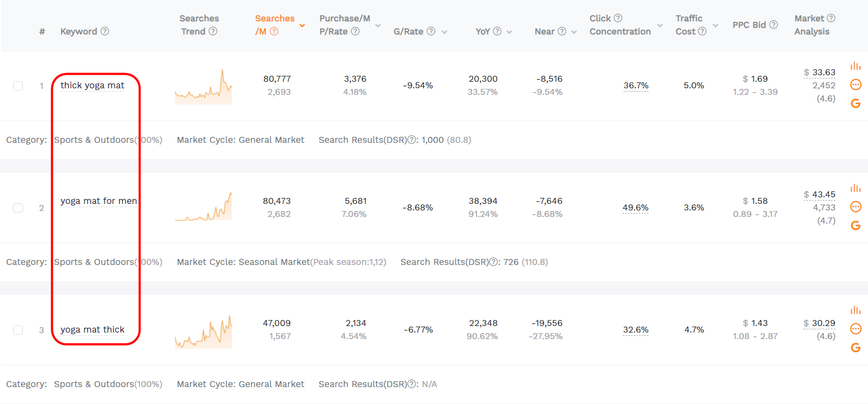The image size is (868, 404).
Task: Click Google search icon for thick yoga mat
Action: point(855,104)
